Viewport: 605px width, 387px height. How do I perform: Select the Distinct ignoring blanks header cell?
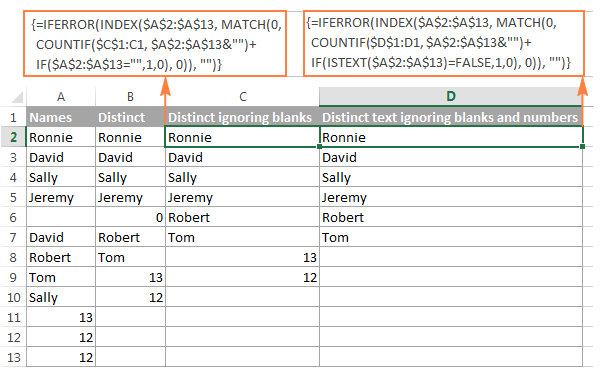pyautogui.click(x=242, y=117)
